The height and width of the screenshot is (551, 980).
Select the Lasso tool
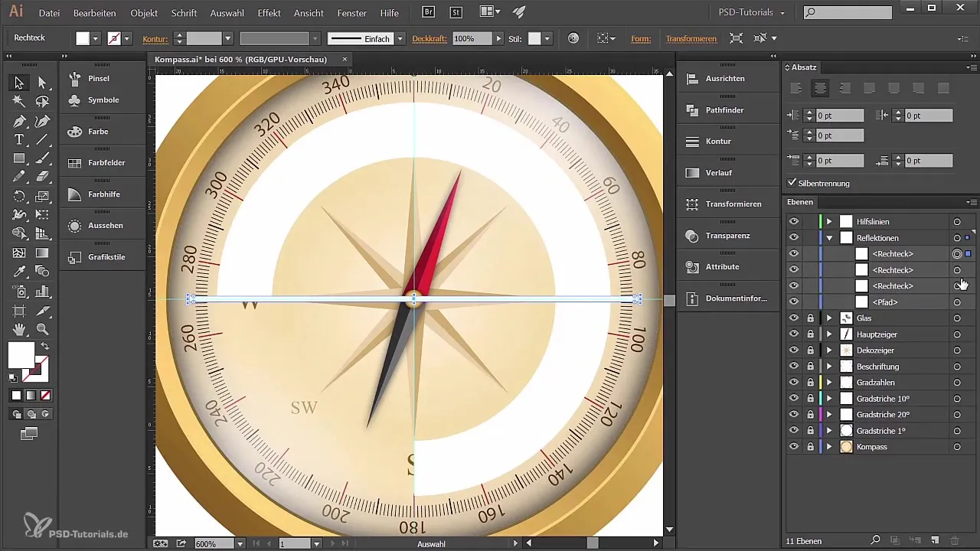tap(42, 101)
